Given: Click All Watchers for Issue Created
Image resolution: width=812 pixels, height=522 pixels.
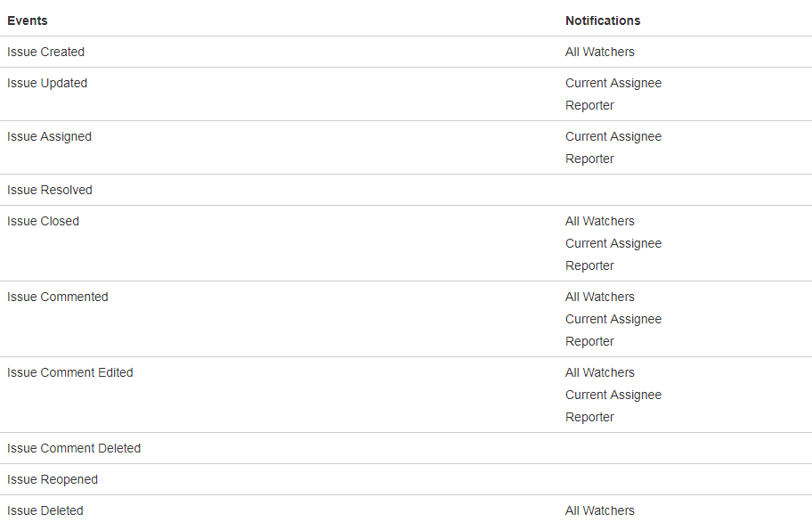Looking at the screenshot, I should pyautogui.click(x=600, y=52).
